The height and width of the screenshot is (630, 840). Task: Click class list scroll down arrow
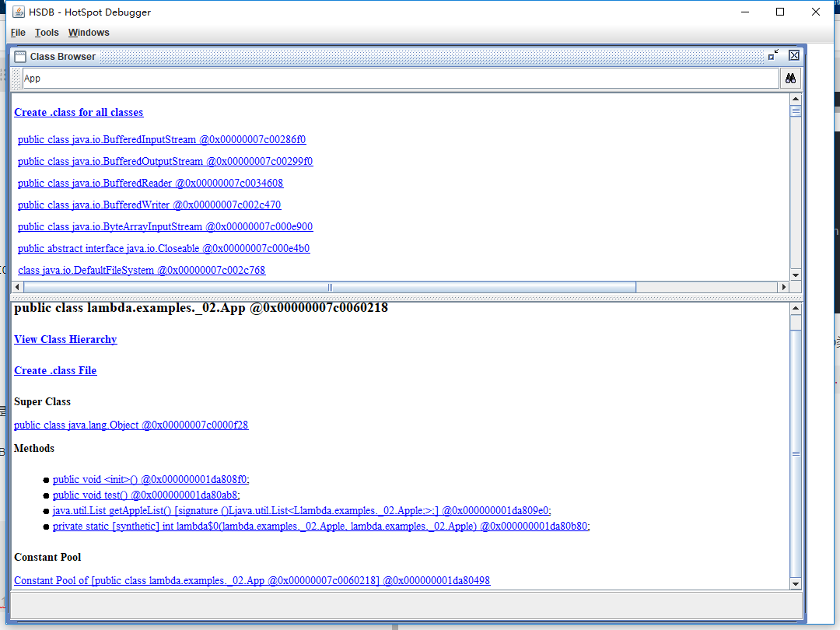(x=796, y=275)
